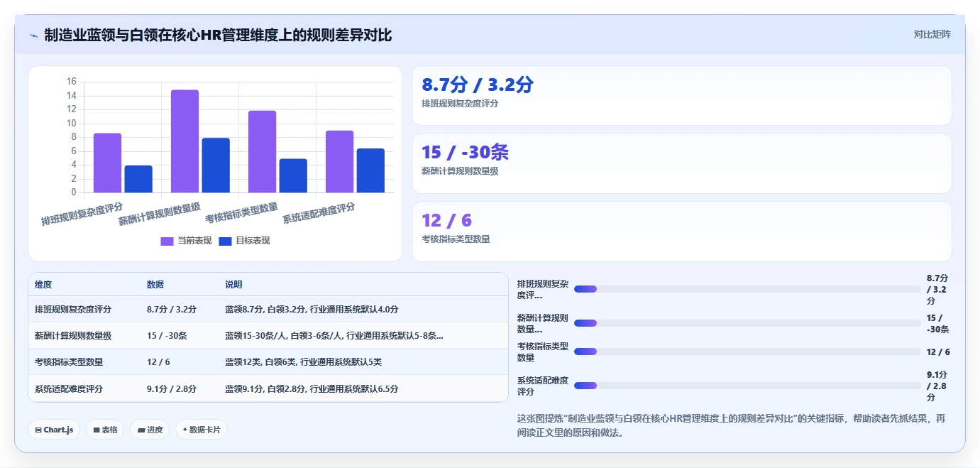Click the main title 制造业蓝领与白领 heading
980x468 pixels.
(x=218, y=35)
